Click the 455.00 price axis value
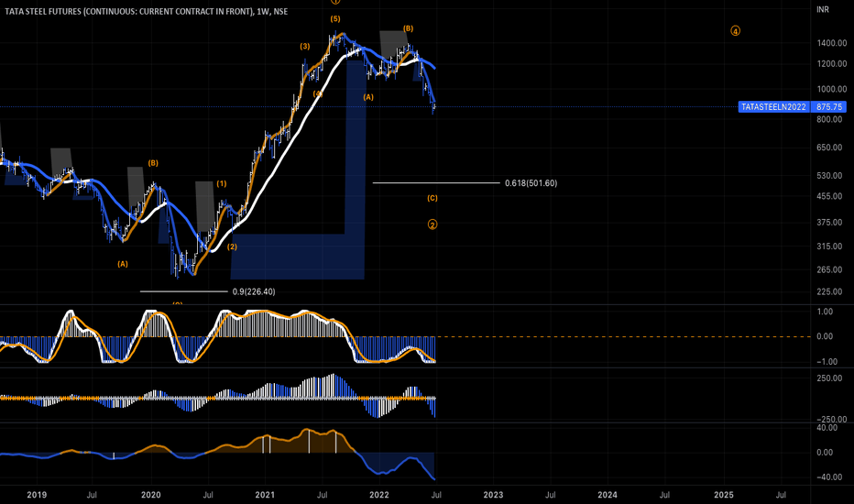The height and width of the screenshot is (504, 854). (829, 196)
